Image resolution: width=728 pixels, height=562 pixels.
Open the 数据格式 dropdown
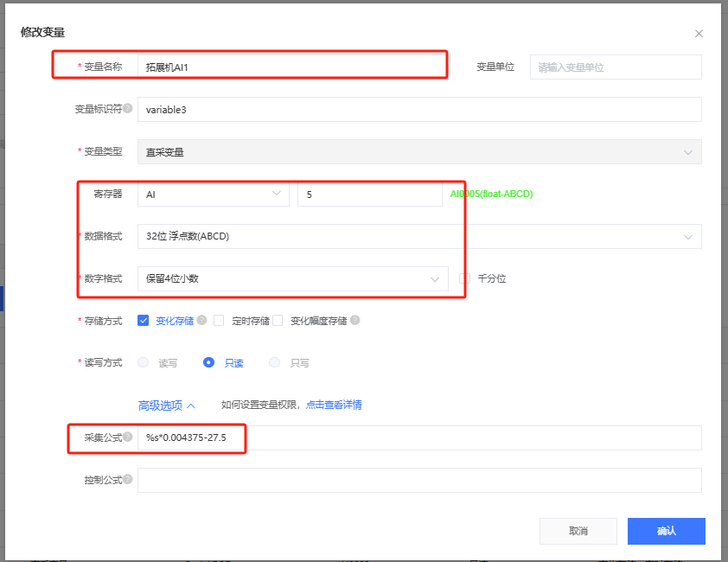[419, 236]
